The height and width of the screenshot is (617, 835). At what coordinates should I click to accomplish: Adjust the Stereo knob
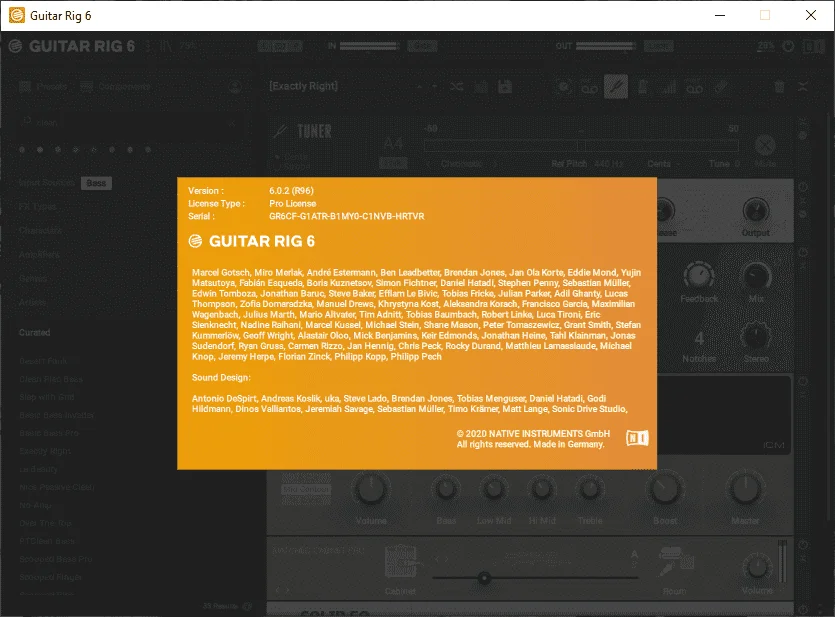point(756,336)
